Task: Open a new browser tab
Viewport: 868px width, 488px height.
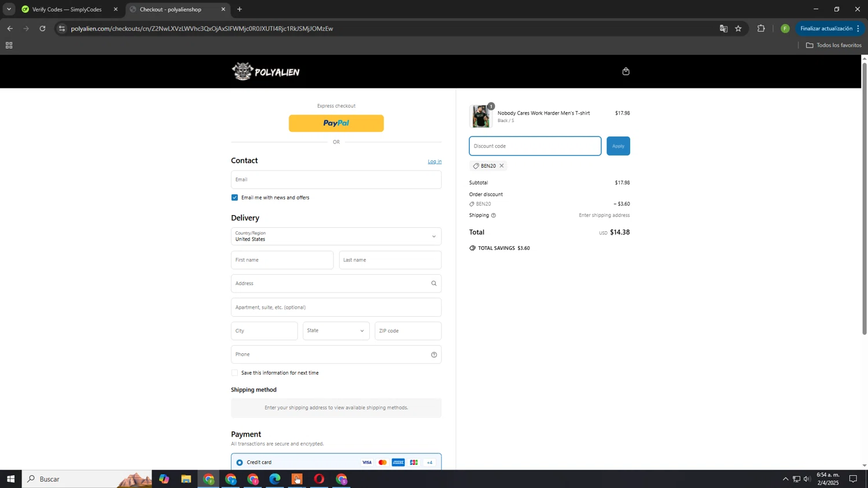Action: pyautogui.click(x=240, y=9)
